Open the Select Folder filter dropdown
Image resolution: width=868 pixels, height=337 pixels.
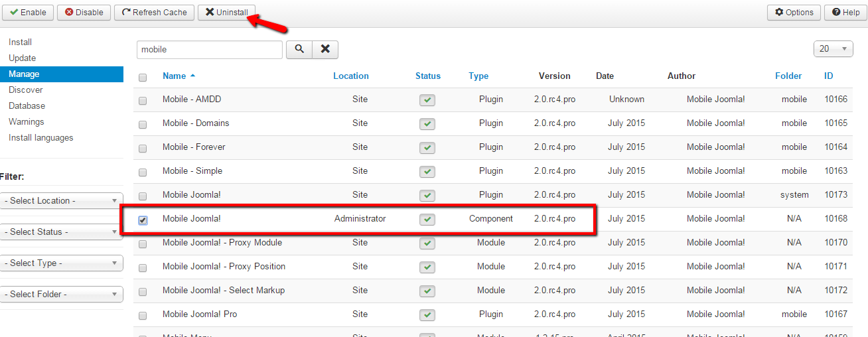61,294
